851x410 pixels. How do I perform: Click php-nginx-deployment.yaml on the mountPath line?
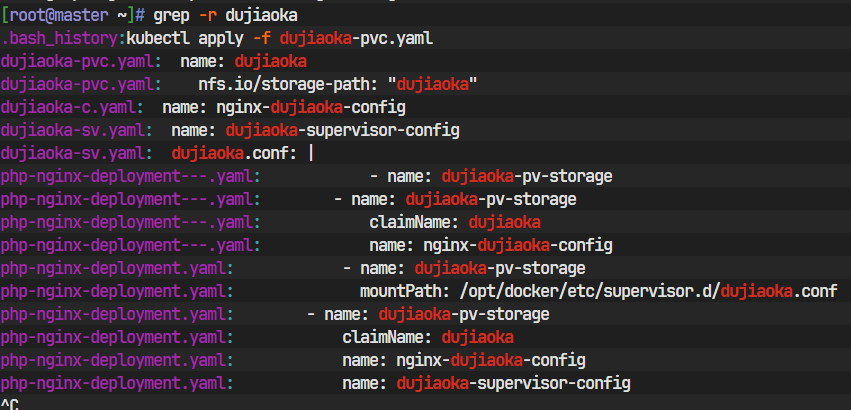[x=115, y=291]
